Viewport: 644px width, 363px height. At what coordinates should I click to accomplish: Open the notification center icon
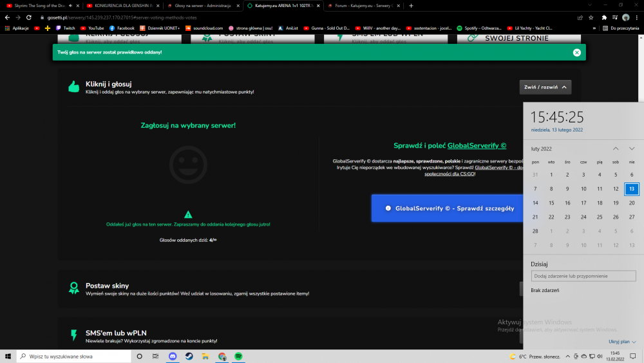pyautogui.click(x=633, y=356)
